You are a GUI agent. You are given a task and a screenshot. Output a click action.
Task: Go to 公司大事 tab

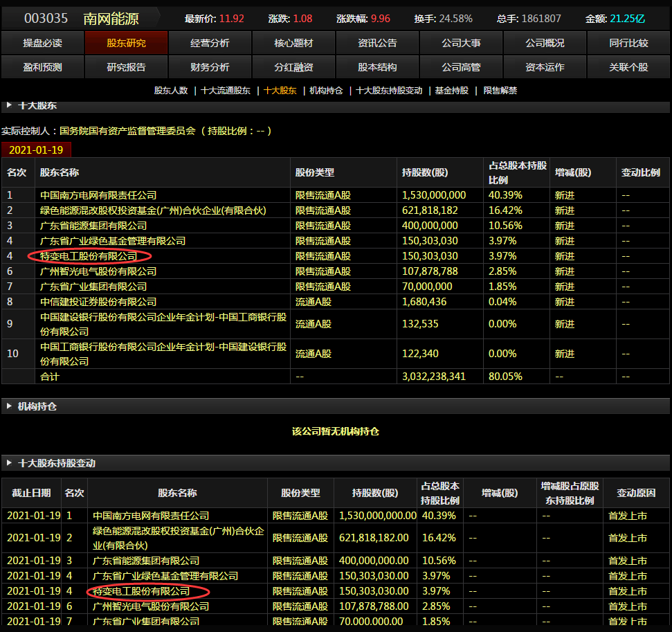[x=461, y=43]
